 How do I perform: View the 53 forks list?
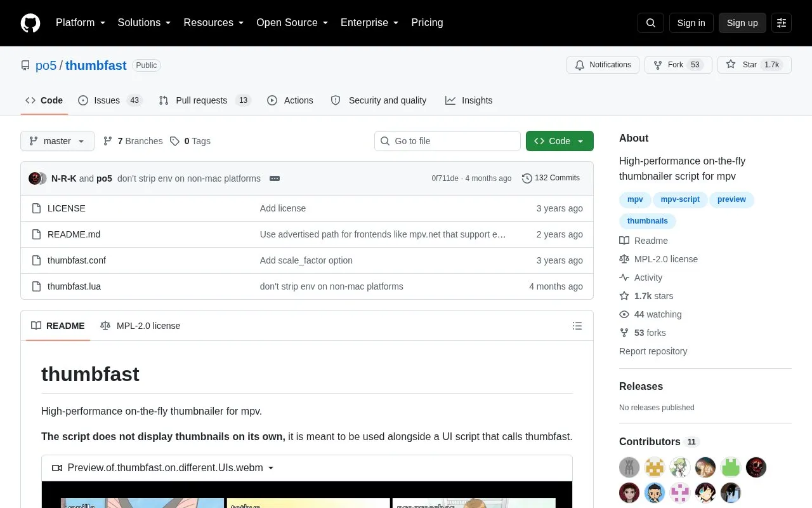coord(643,333)
